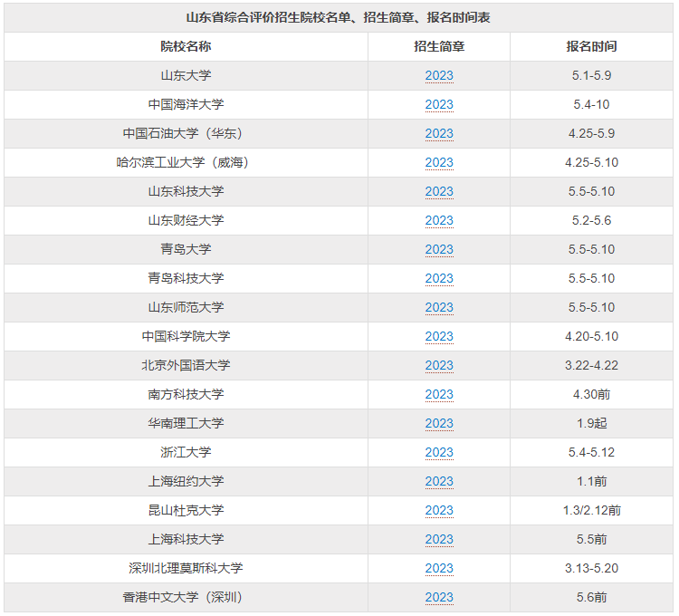Click the 5.5前 registration date
Image resolution: width=679 pixels, height=616 pixels.
pyautogui.click(x=591, y=540)
